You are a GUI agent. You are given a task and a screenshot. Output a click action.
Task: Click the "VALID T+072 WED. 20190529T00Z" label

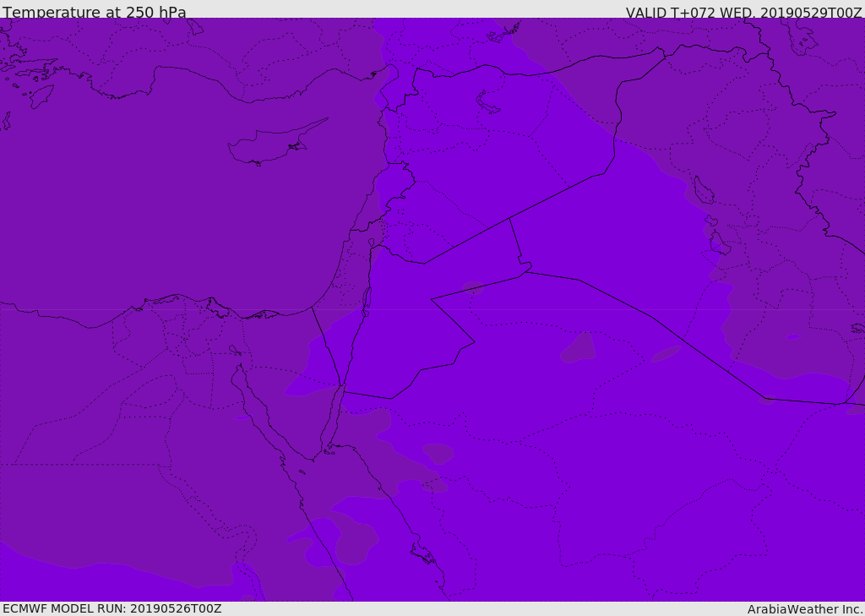pos(743,12)
